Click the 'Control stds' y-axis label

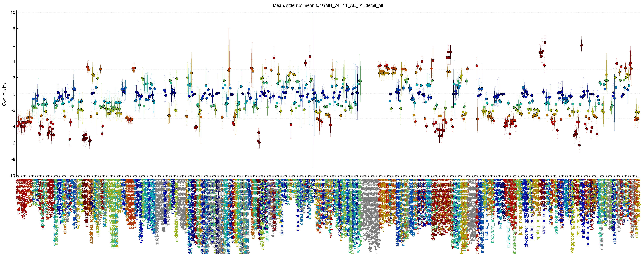(x=4, y=94)
